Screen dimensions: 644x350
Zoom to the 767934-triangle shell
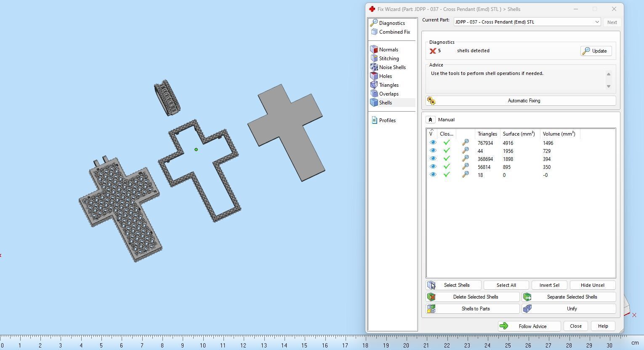click(465, 143)
